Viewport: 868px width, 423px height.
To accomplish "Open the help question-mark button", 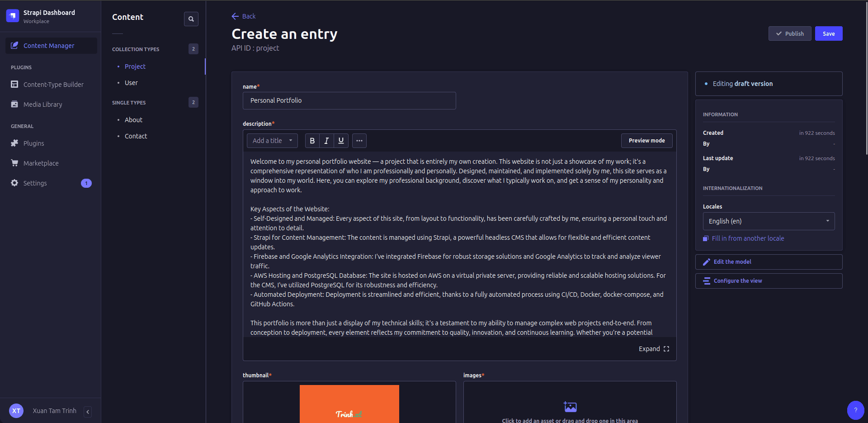I will pyautogui.click(x=855, y=410).
